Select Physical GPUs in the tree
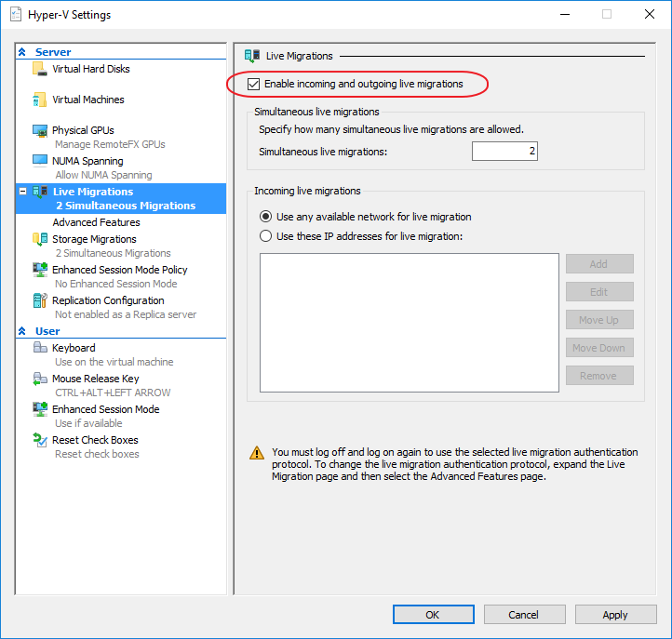The width and height of the screenshot is (672, 639). point(83,130)
